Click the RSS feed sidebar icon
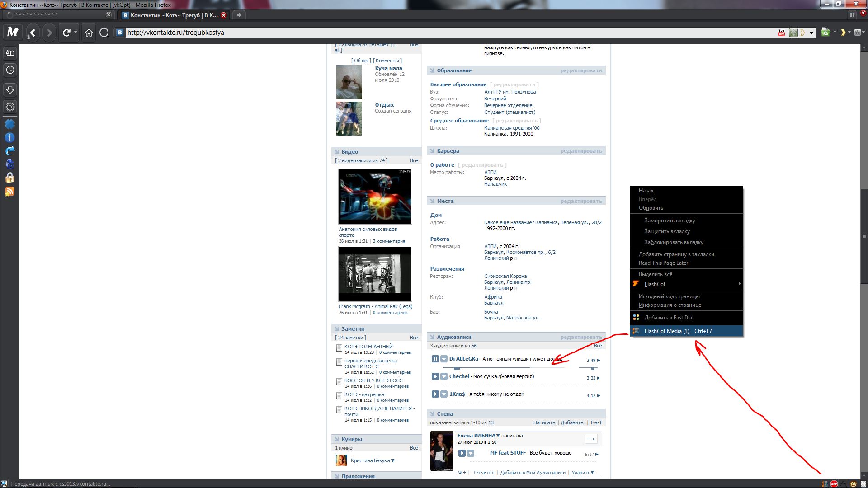 (x=10, y=192)
